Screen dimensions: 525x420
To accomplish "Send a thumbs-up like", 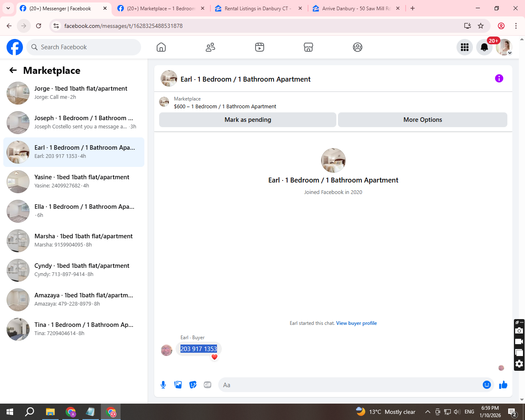I will coord(503,385).
